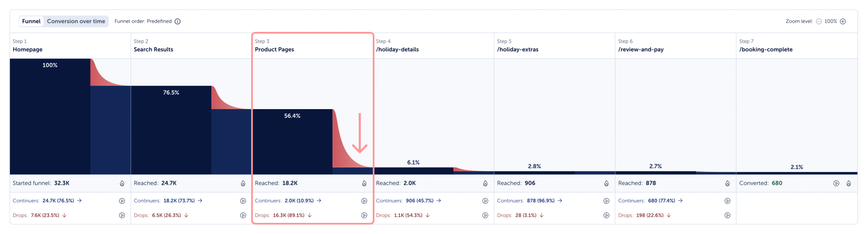868x234 pixels.
Task: Click the info icon beside Funnel order
Action: coord(178,22)
